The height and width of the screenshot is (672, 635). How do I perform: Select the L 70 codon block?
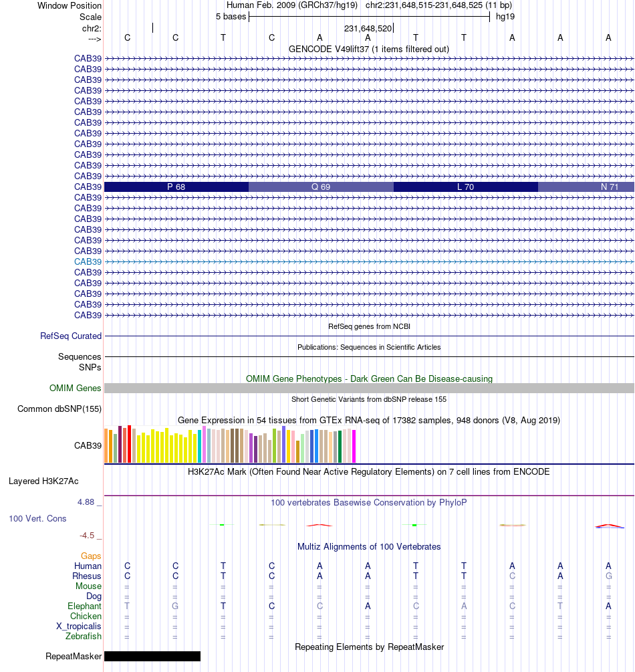(466, 187)
